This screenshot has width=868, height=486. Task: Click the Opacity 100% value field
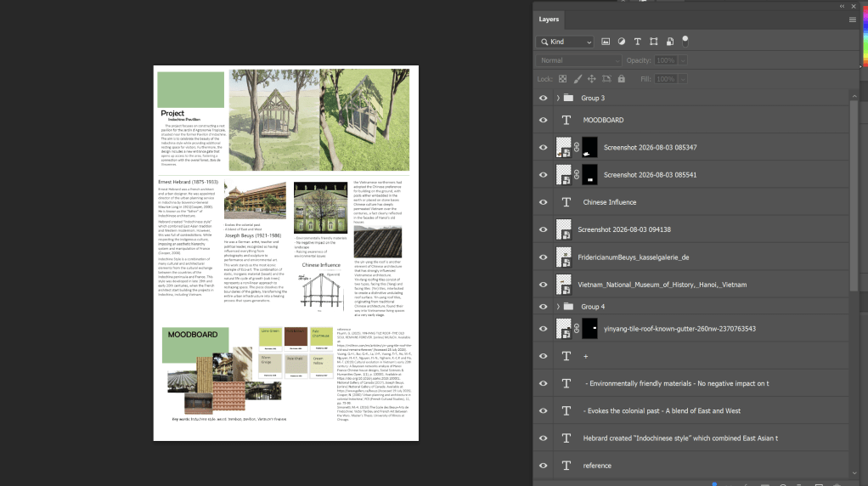pos(666,60)
